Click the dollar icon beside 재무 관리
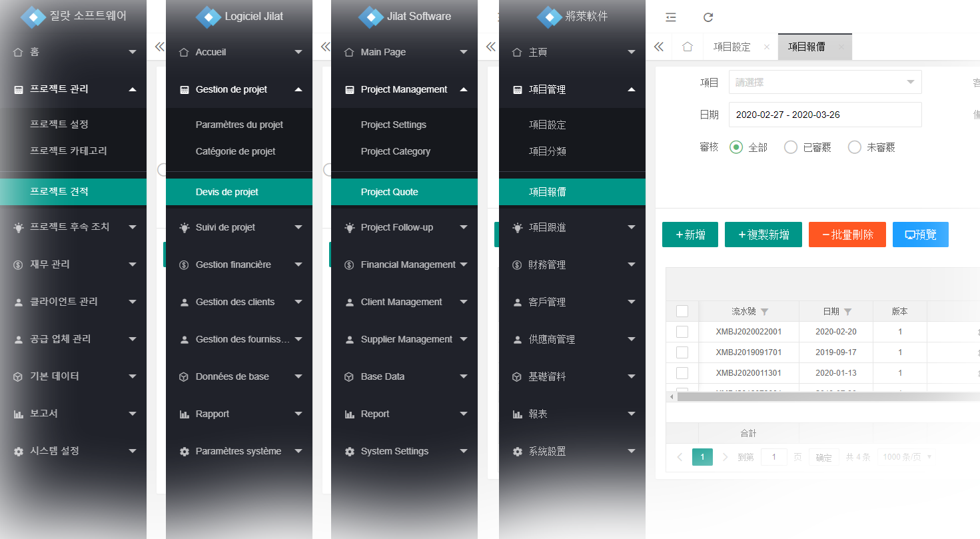980x539 pixels. [x=19, y=265]
